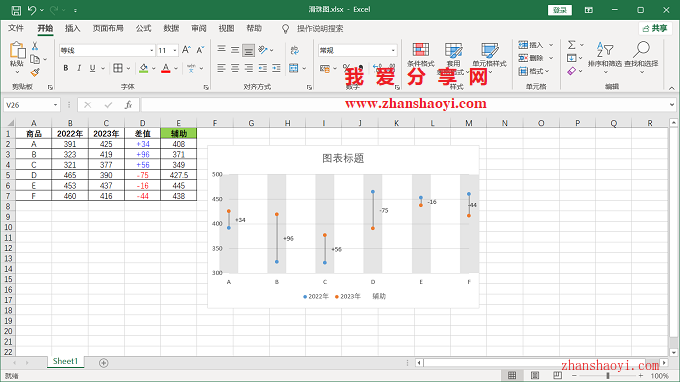Image resolution: width=680 pixels, height=382 pixels.
Task: Toggle underline formatting
Action: click(92, 68)
